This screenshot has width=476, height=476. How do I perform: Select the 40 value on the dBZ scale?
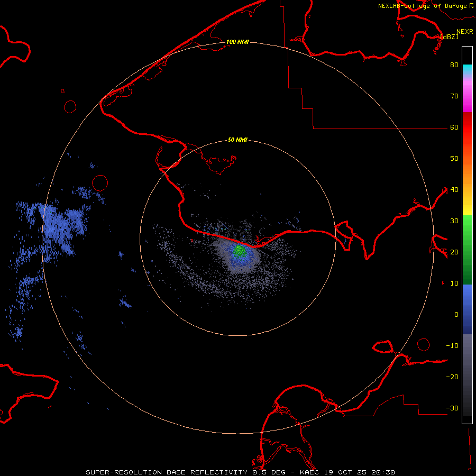[x=454, y=190]
